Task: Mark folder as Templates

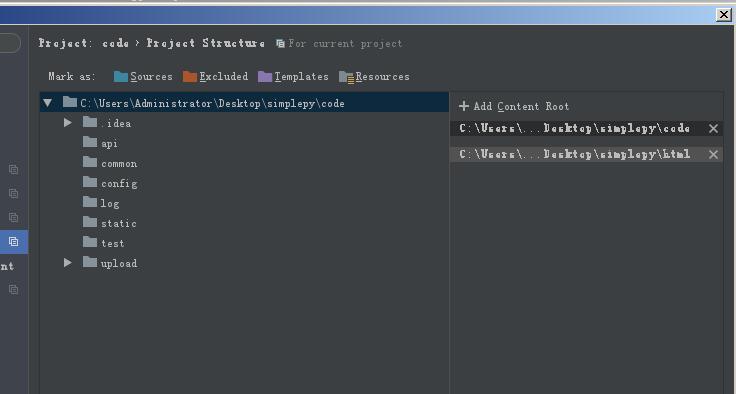Action: click(x=293, y=77)
